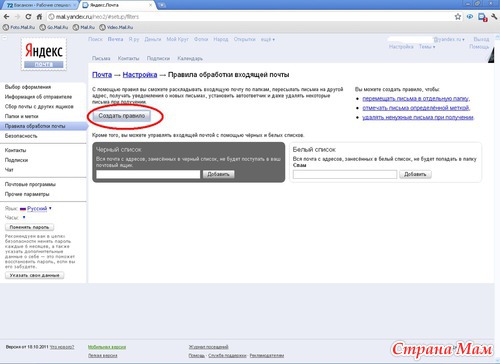Open link отмечать письма определённой меткой
Image resolution: width=500 pixels, height=364 pixels.
(x=416, y=108)
